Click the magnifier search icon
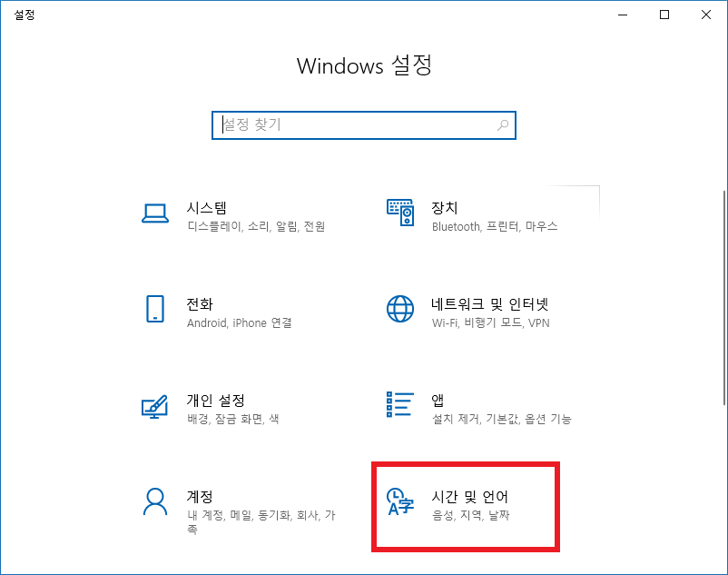This screenshot has width=728, height=575. point(503,125)
